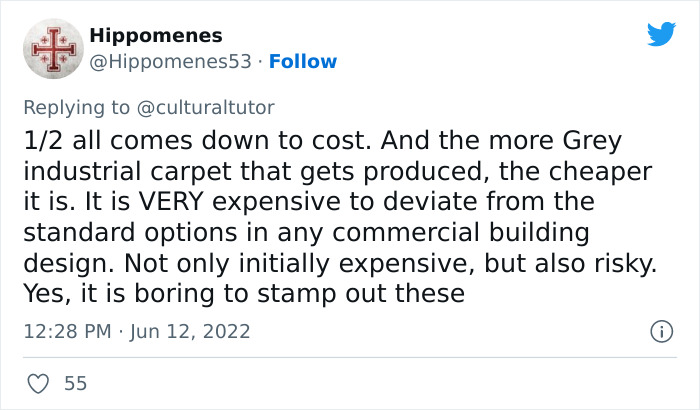700x410 pixels.
Task: Click the Twitter bird logo
Action: point(661,35)
